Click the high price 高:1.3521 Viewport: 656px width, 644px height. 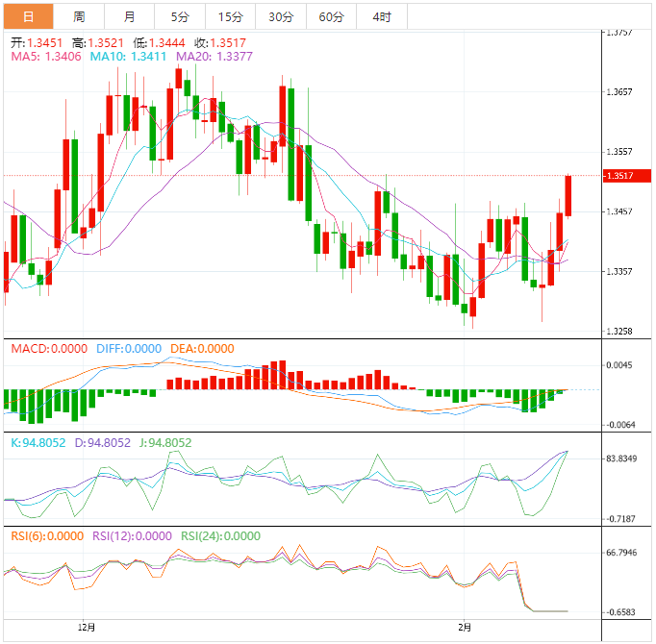point(98,42)
